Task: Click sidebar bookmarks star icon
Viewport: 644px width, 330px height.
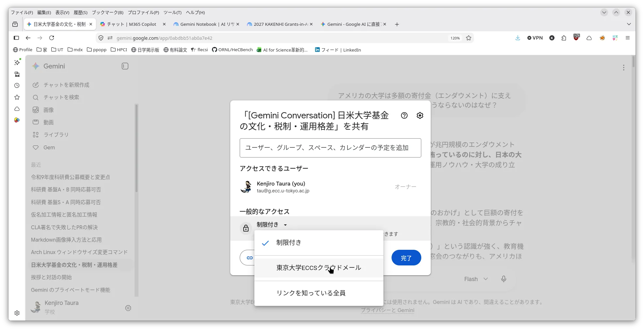Action: 17,97
